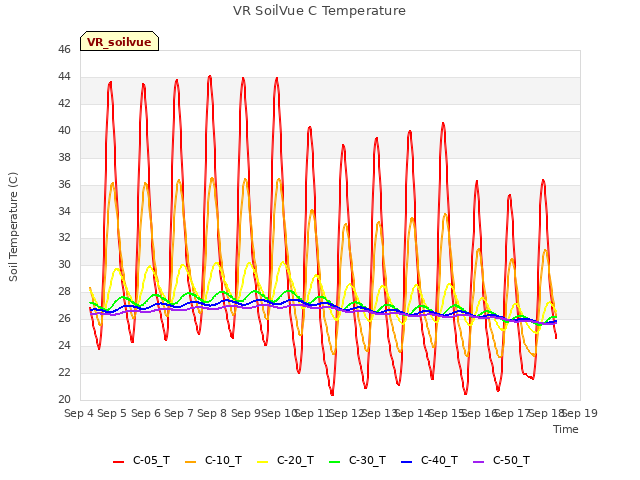Image resolution: width=640 pixels, height=480 pixels.
Task: Click the green C-30_T legend swatch
Action: 334,462
